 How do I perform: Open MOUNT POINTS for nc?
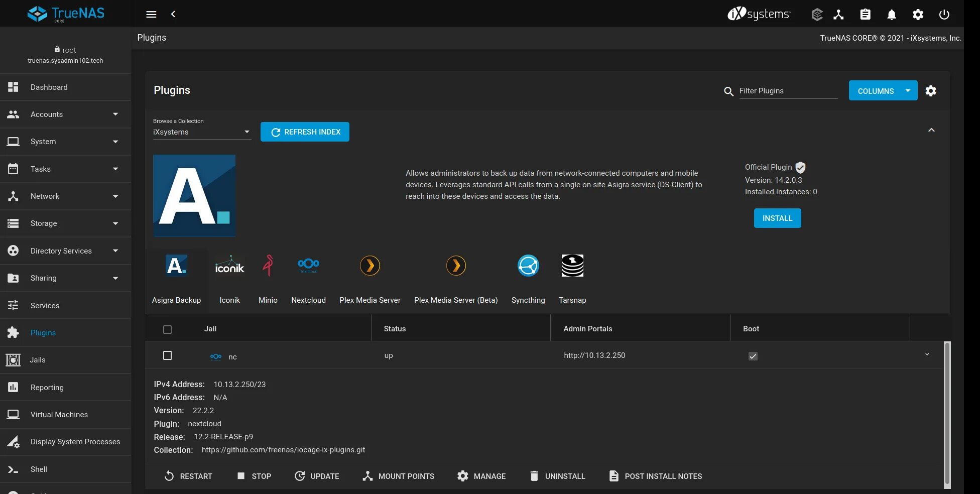pos(398,476)
